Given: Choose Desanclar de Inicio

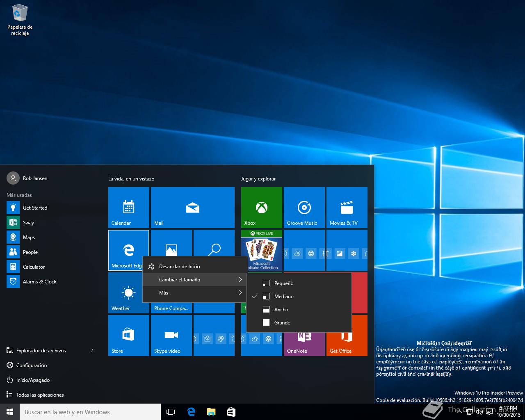Looking at the screenshot, I should click(195, 267).
